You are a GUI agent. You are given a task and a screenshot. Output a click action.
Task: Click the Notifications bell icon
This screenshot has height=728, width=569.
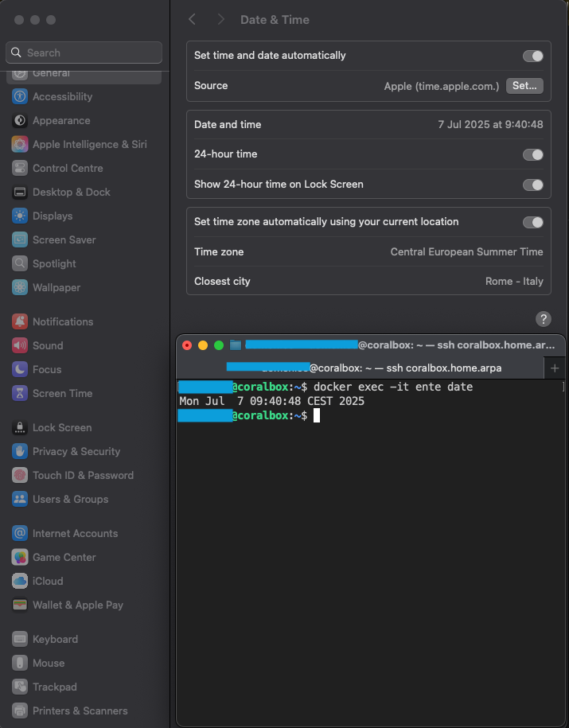pos(20,321)
